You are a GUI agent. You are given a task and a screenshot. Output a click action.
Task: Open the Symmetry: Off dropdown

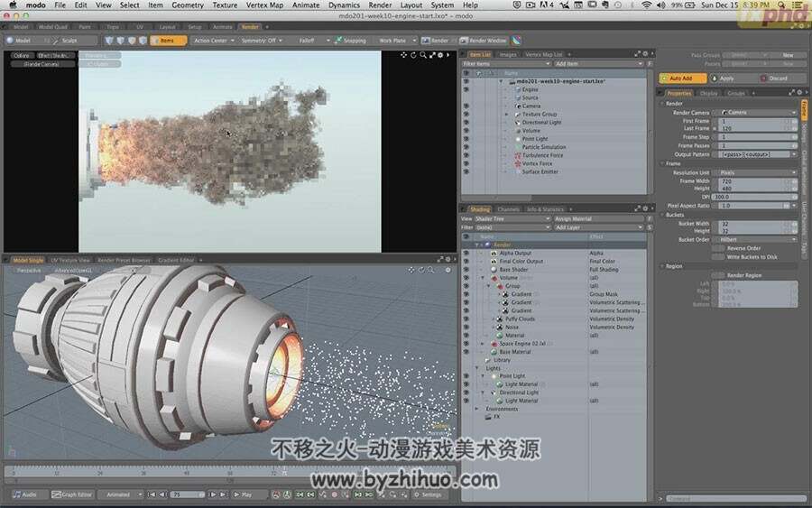coord(262,41)
